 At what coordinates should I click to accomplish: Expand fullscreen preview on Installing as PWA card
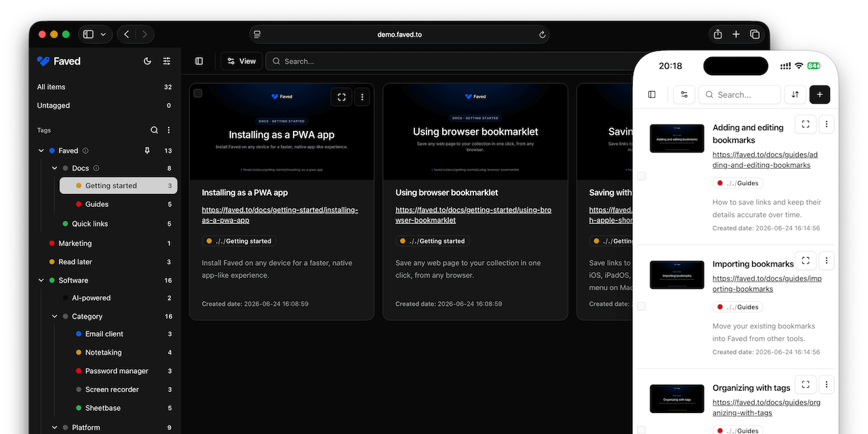click(x=342, y=97)
